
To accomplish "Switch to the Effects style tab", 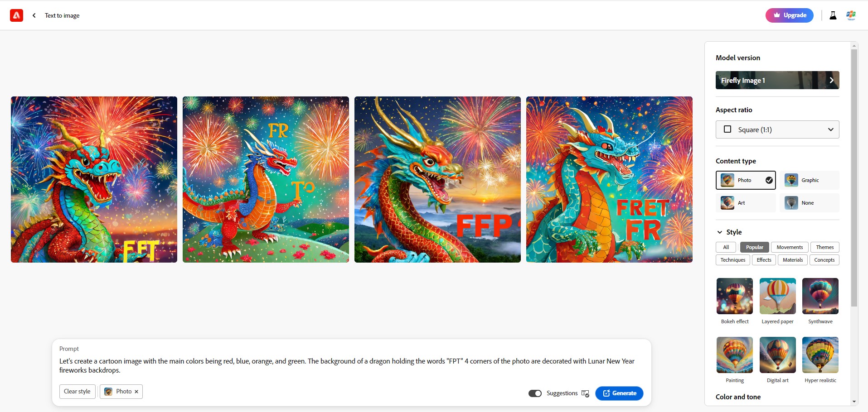I will (764, 260).
